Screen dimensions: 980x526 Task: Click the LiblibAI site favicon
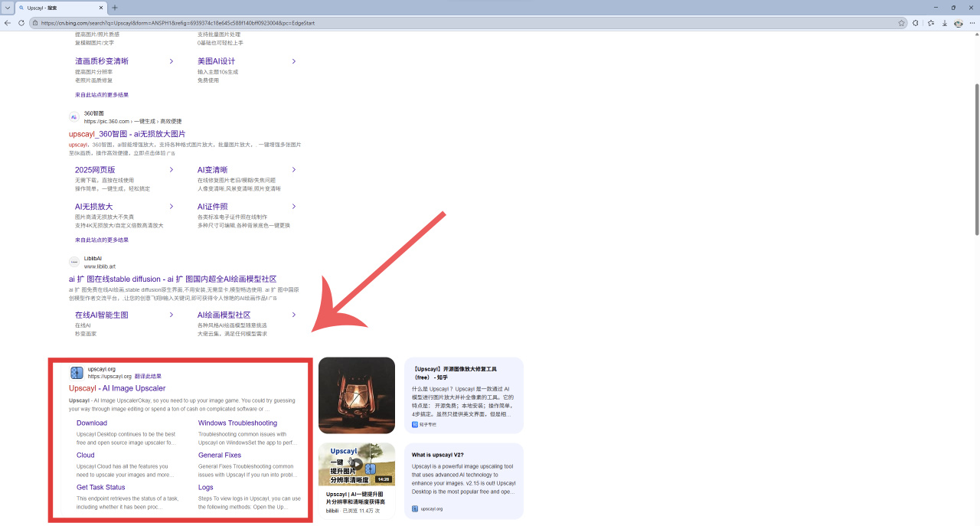(x=74, y=262)
